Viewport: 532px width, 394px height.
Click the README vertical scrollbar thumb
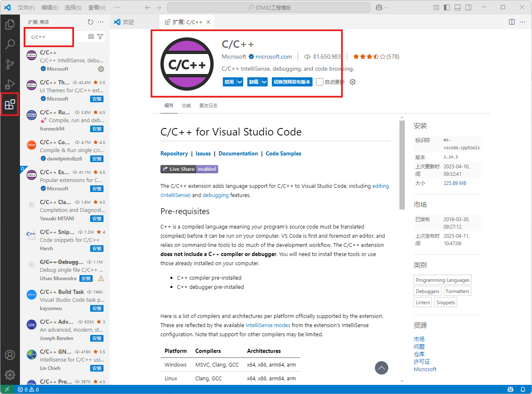402,165
